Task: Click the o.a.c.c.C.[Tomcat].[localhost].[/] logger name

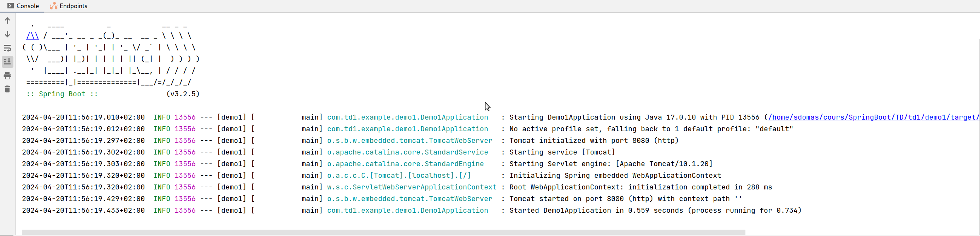Action: (x=399, y=176)
